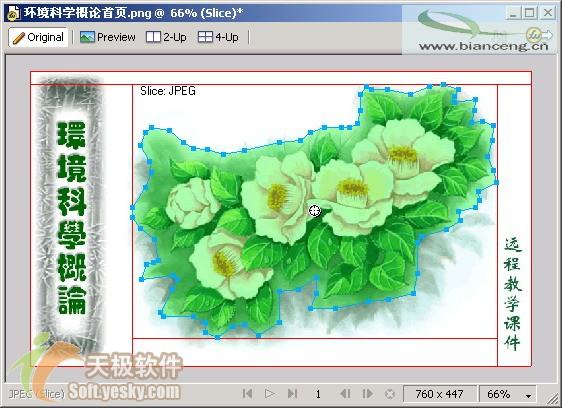Click the 760 x 447 page size box

[x=440, y=394]
